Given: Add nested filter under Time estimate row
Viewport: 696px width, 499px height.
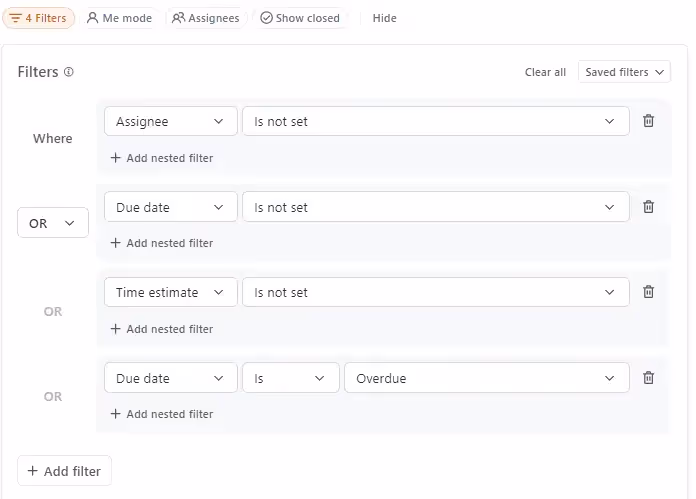Looking at the screenshot, I should coord(161,329).
